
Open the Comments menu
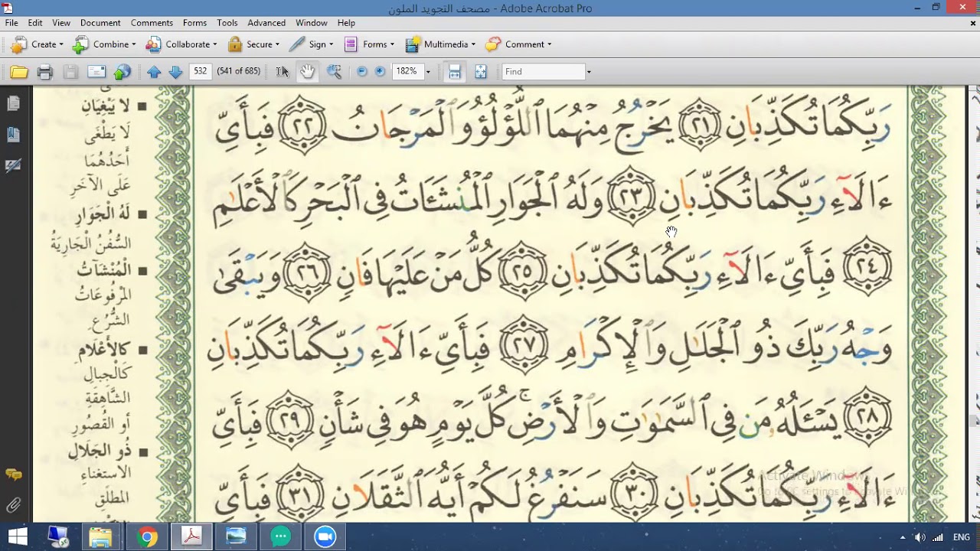152,23
